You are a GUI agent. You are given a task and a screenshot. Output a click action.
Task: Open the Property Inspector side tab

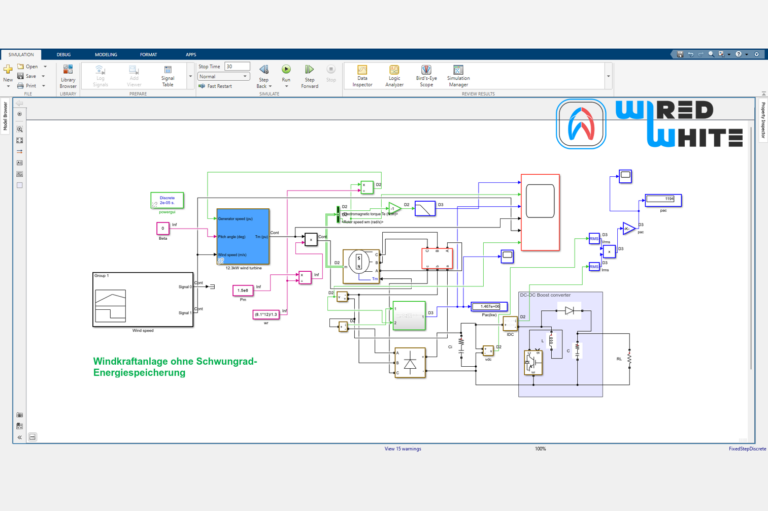[x=763, y=121]
